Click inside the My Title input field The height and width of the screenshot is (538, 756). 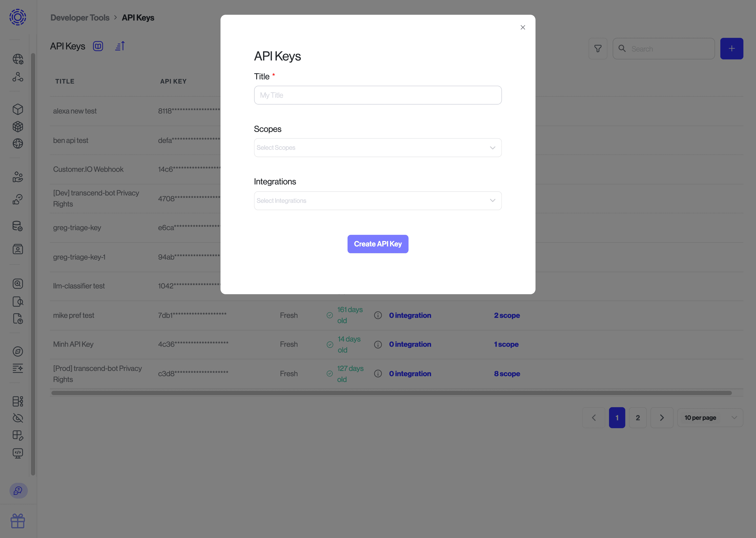point(378,95)
